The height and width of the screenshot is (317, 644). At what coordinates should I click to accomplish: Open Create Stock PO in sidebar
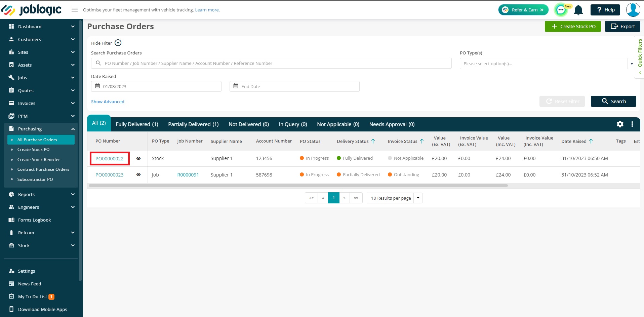coord(33,150)
